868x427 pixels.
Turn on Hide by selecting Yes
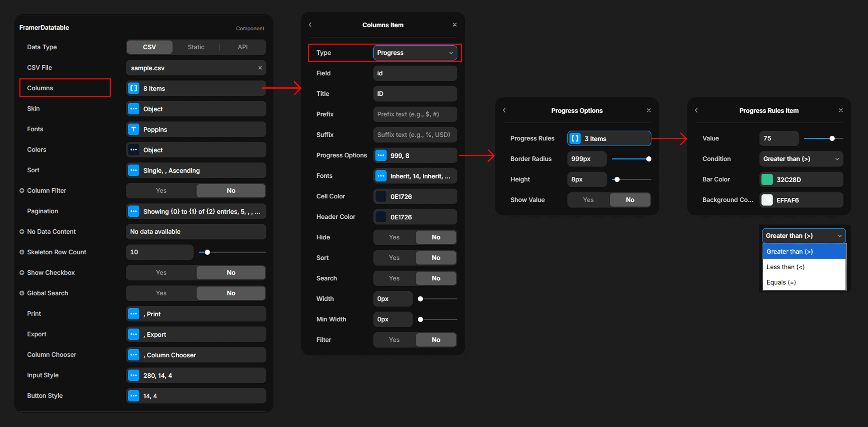point(394,237)
